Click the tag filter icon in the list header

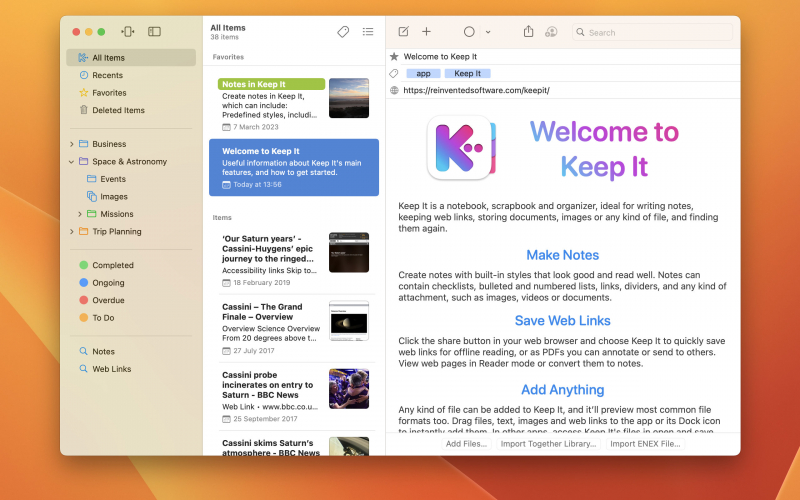[343, 32]
